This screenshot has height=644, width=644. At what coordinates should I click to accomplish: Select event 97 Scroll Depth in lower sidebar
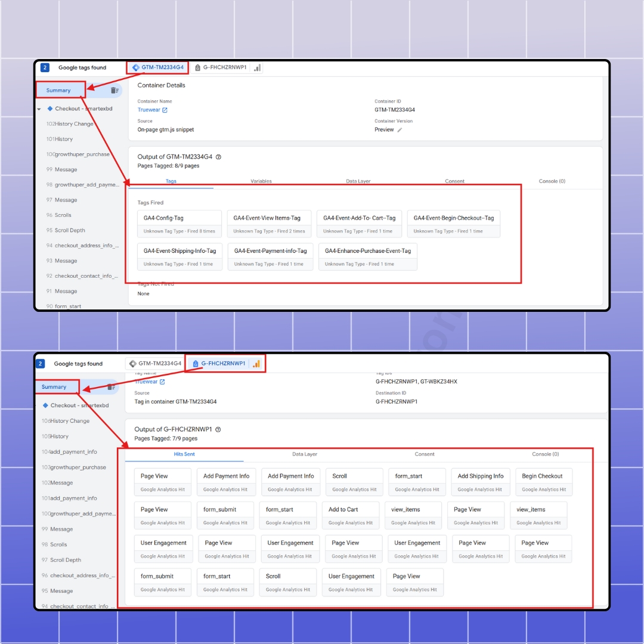click(x=61, y=560)
